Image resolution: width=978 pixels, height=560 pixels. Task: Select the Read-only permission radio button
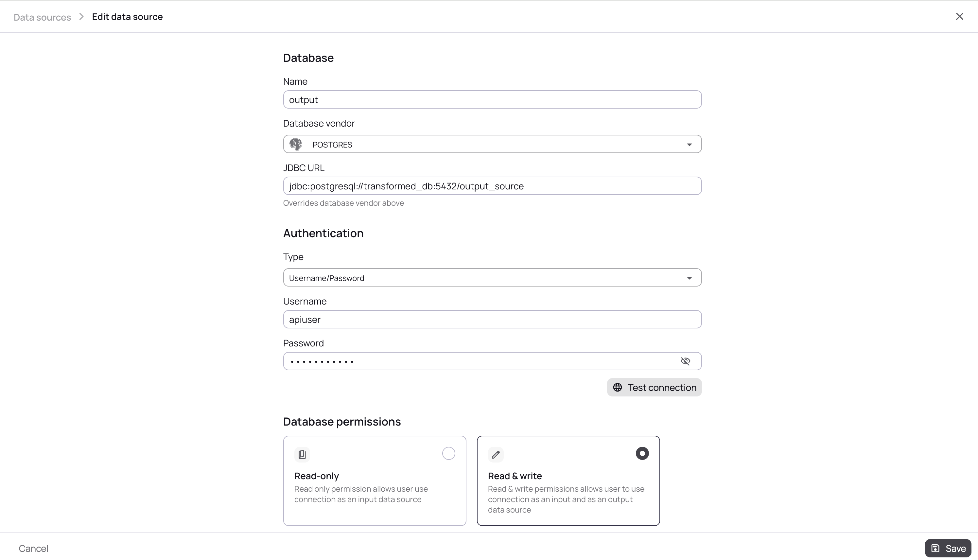[448, 453]
